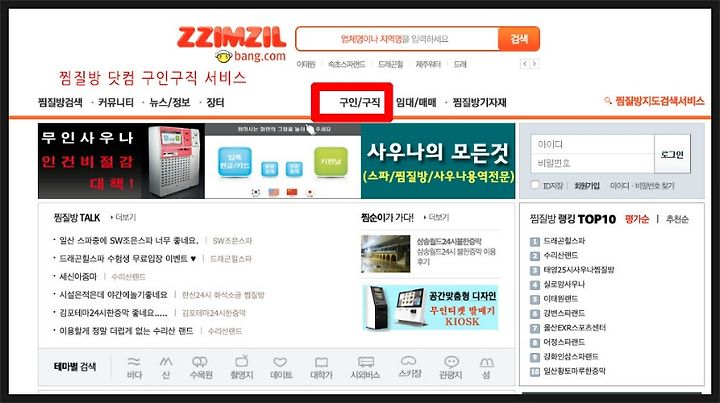Focus the 아이디 input field

click(592, 144)
